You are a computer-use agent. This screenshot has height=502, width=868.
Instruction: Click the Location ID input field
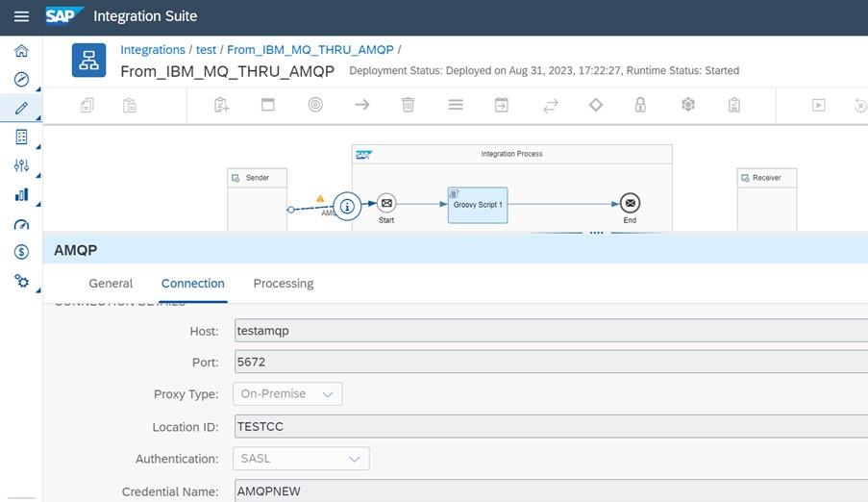(551, 427)
